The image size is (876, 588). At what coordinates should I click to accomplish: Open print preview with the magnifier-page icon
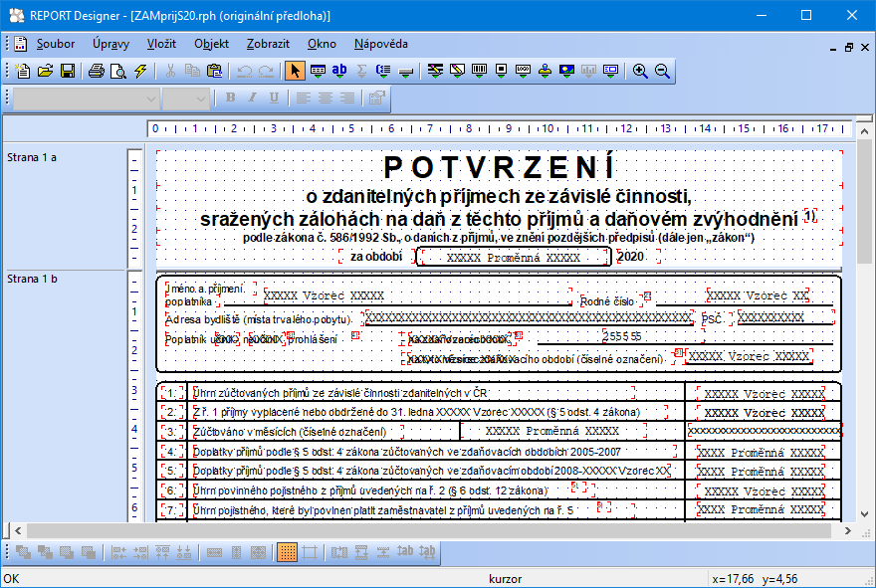[118, 71]
